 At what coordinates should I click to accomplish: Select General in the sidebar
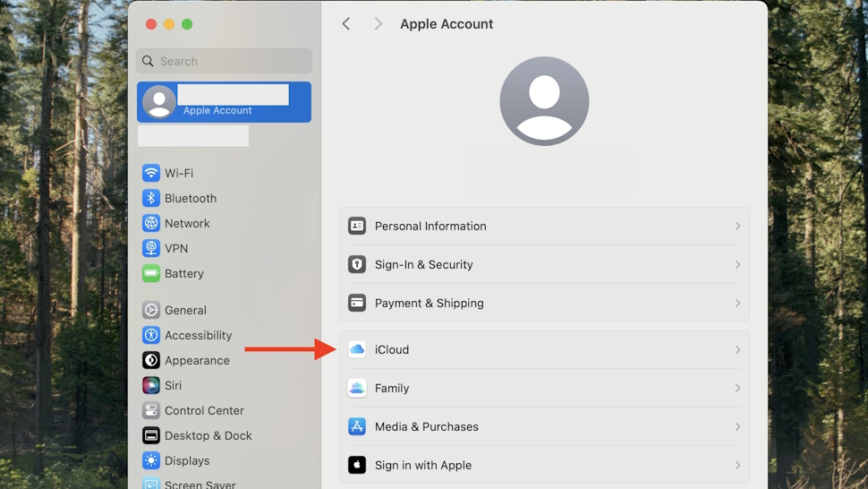[185, 310]
